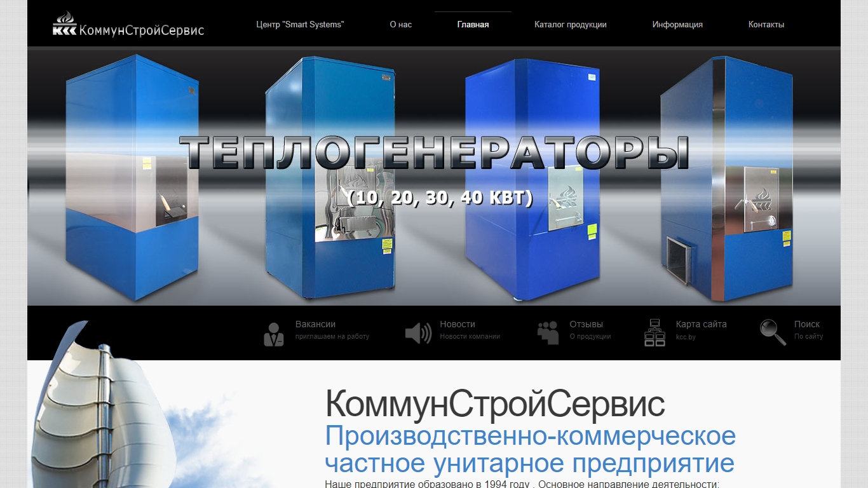Click the "приглашаем на работу" subtitle
The image size is (868, 488).
(x=332, y=337)
